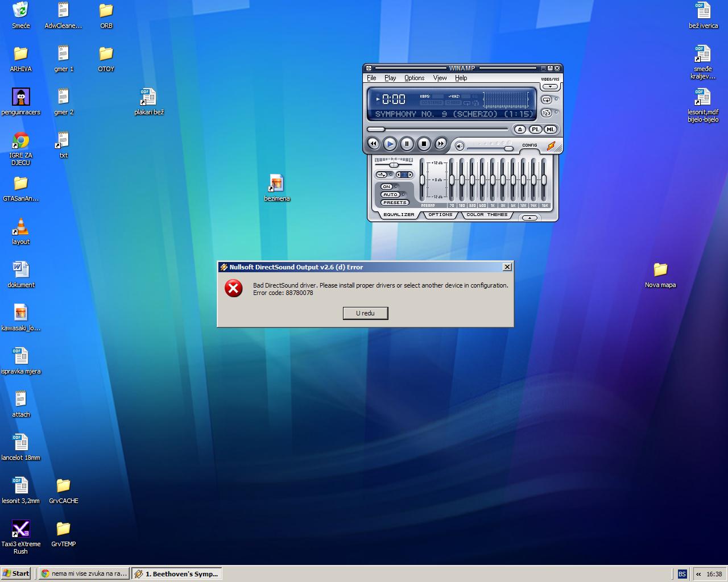Viewport: 728px width, 582px height.
Task: Click the 1K equalizer band slider
Action: (x=493, y=180)
